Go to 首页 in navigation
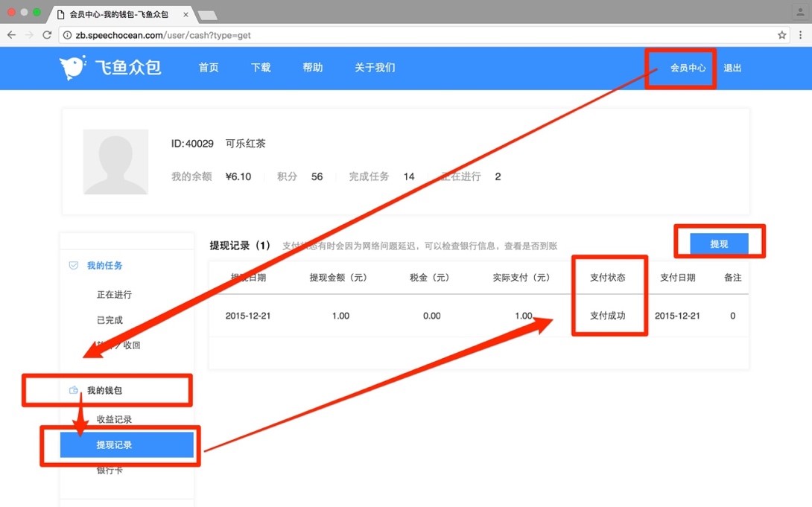 click(x=209, y=68)
